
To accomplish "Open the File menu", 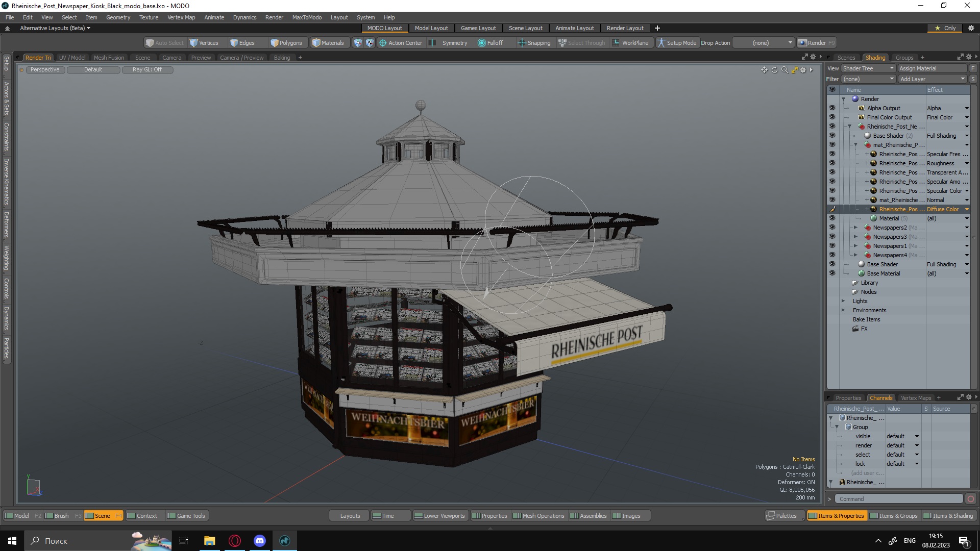I will coord(10,17).
